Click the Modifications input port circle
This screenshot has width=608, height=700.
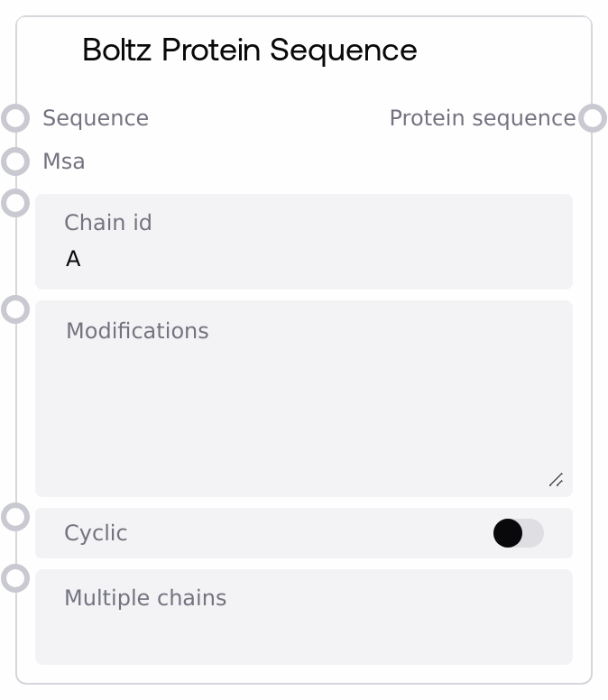coord(15,309)
